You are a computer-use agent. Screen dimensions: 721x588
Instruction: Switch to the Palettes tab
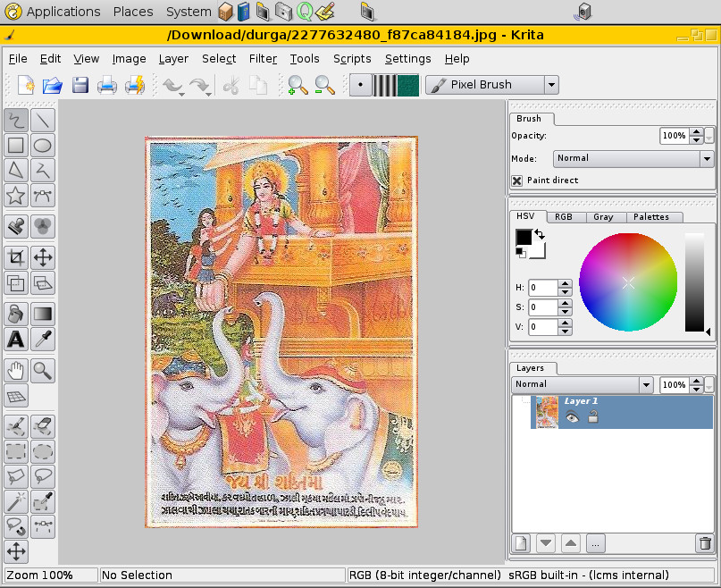pyautogui.click(x=651, y=217)
